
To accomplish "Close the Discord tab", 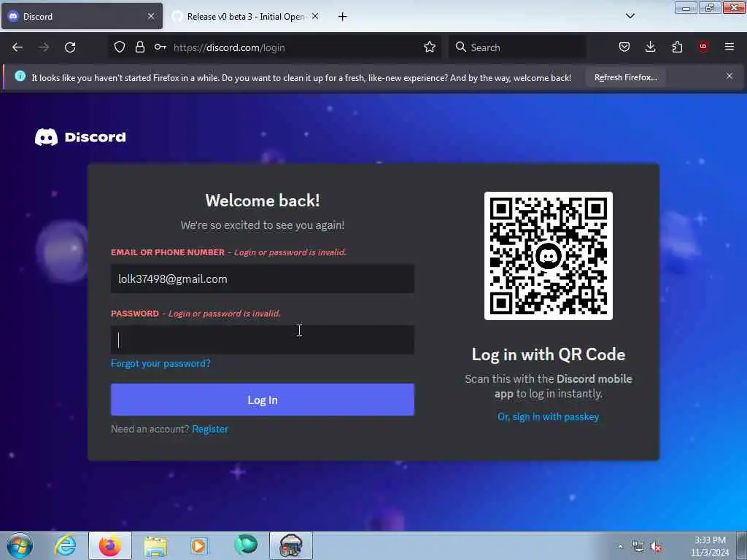I will 150,16.
